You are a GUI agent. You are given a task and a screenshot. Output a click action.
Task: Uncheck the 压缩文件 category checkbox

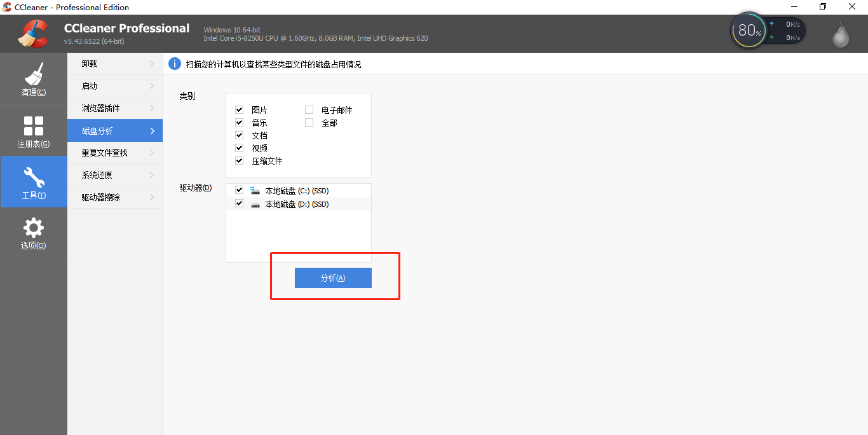[x=240, y=160]
